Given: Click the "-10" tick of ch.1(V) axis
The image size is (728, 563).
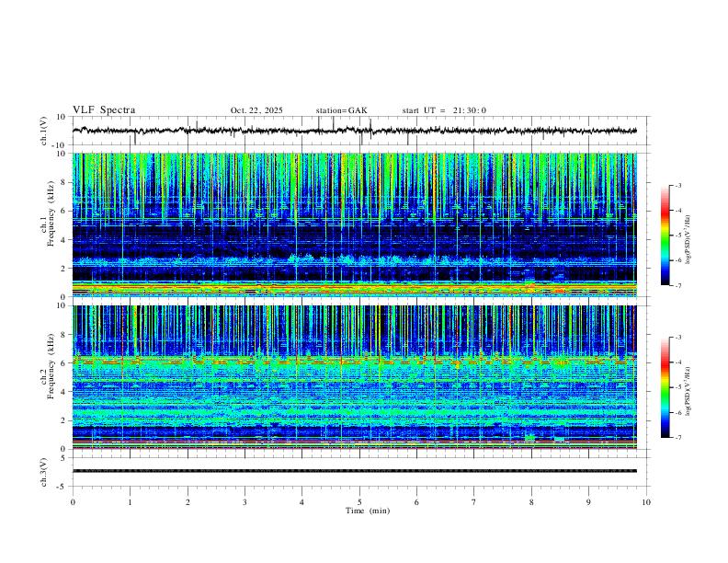Looking at the screenshot, I should pos(60,145).
